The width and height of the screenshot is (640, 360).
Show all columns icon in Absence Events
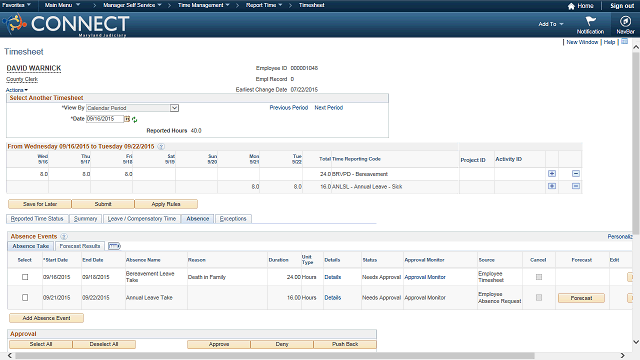point(114,246)
